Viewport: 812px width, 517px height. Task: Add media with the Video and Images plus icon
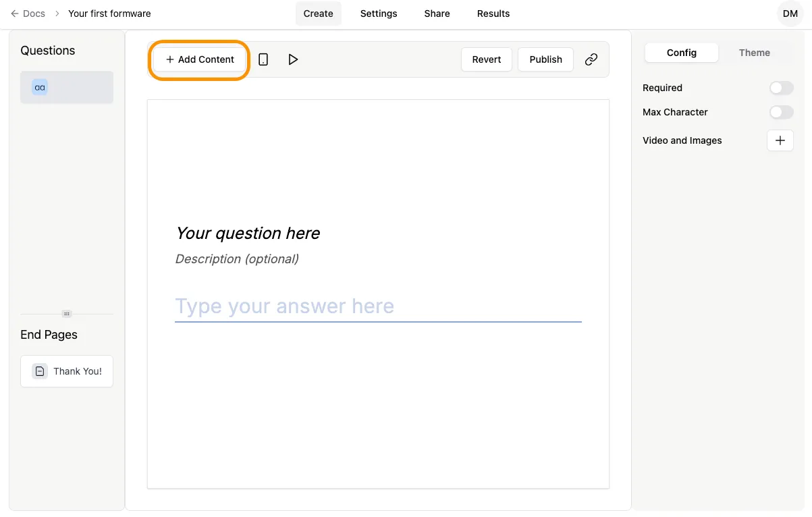click(780, 140)
